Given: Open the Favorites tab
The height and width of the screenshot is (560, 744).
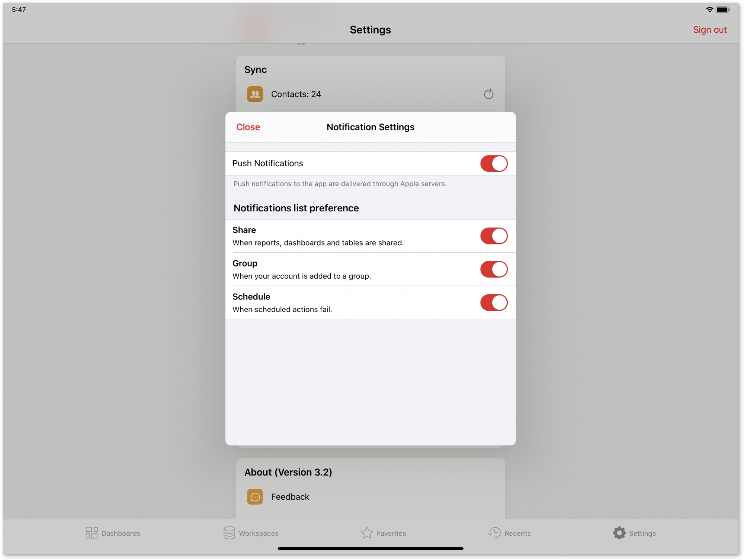Looking at the screenshot, I should point(384,533).
